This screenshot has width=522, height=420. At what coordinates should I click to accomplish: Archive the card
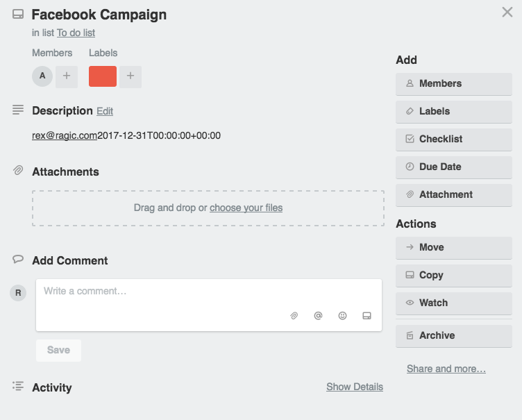[x=454, y=336]
